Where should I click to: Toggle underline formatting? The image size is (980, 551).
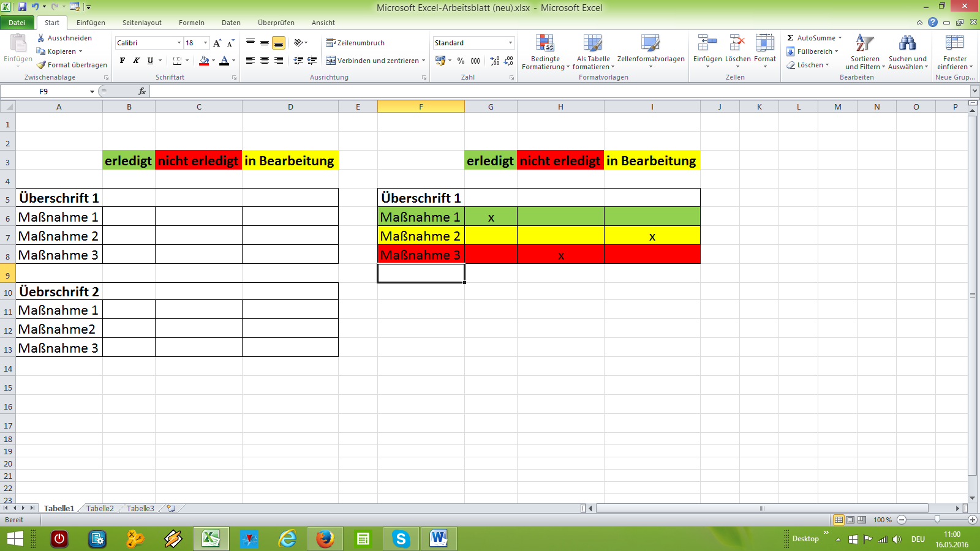point(150,61)
